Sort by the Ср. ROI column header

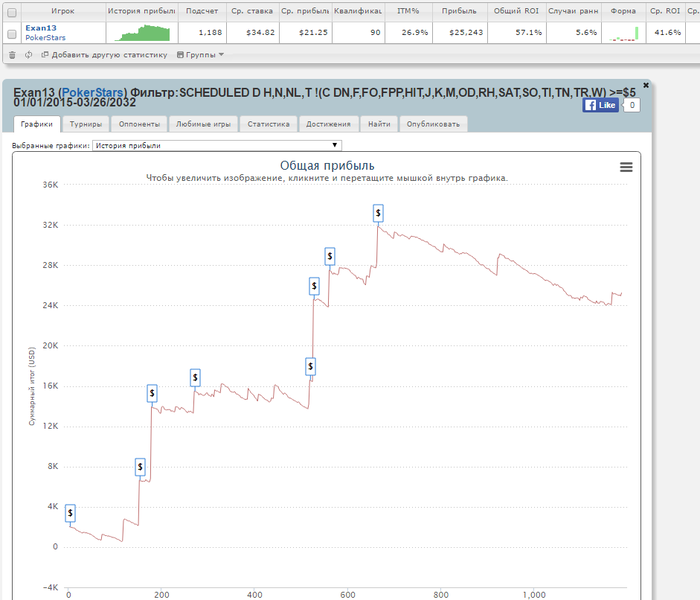pyautogui.click(x=665, y=11)
